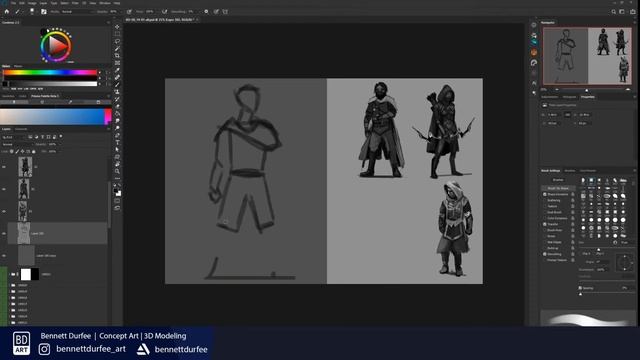Enable the Scattering checkbox
The width and height of the screenshot is (640, 360).
545,200
